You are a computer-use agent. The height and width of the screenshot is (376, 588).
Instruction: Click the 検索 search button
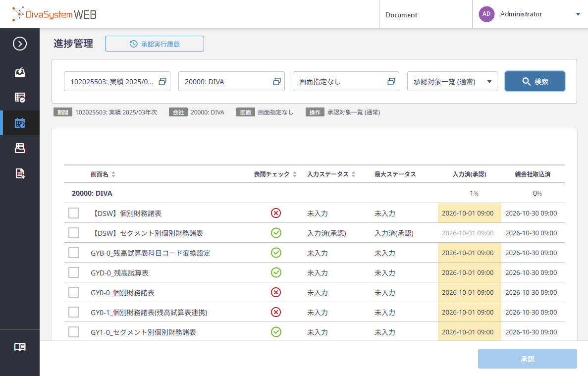pyautogui.click(x=535, y=81)
